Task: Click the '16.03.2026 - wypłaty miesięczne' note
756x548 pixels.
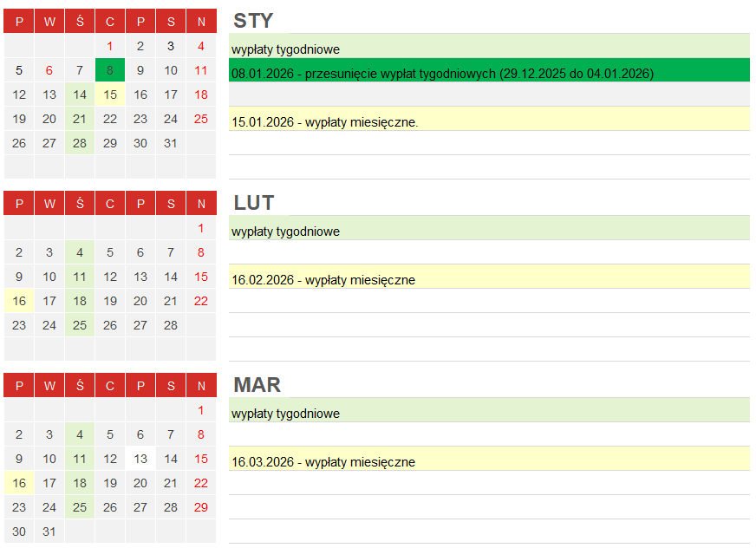Action: pos(489,459)
